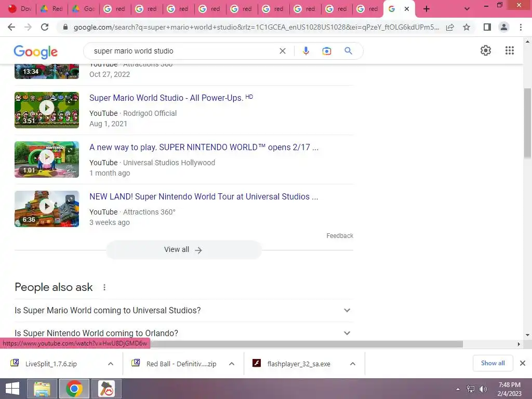Click the Chrome taskbar icon
Viewport: 532px width, 399px height.
pos(74,389)
